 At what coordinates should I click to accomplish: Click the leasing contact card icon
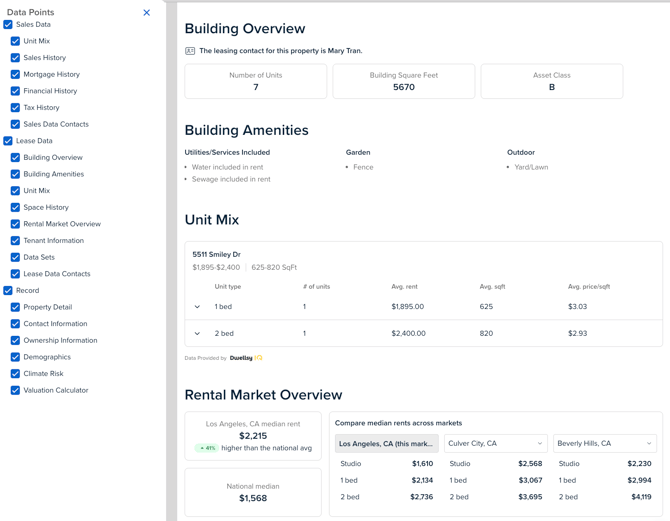point(190,51)
